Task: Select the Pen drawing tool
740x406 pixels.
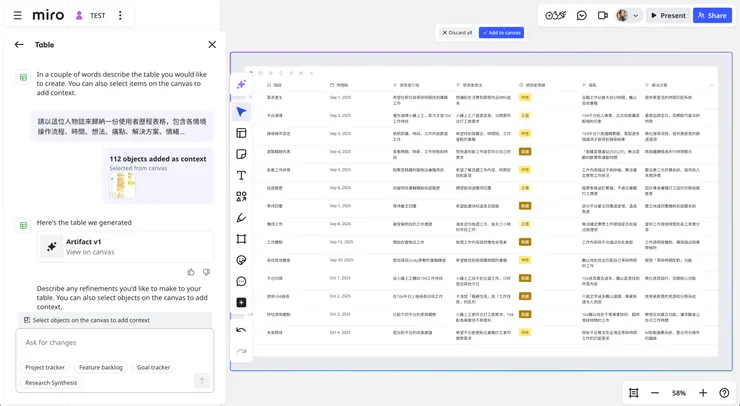Action: (241, 218)
